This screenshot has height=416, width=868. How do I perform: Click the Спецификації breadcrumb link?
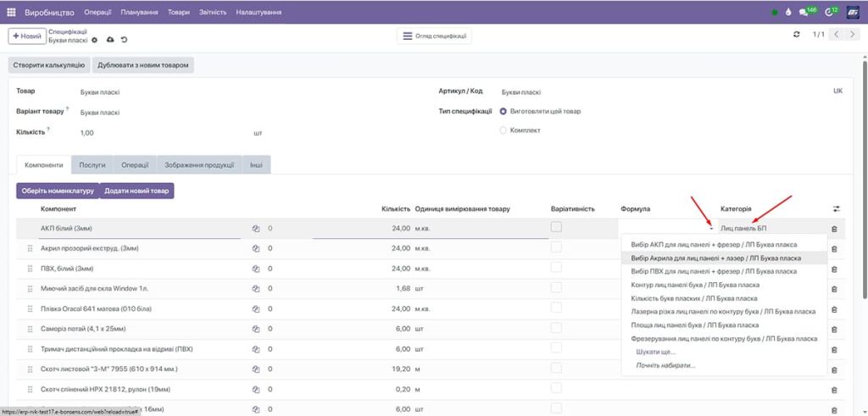pos(68,31)
